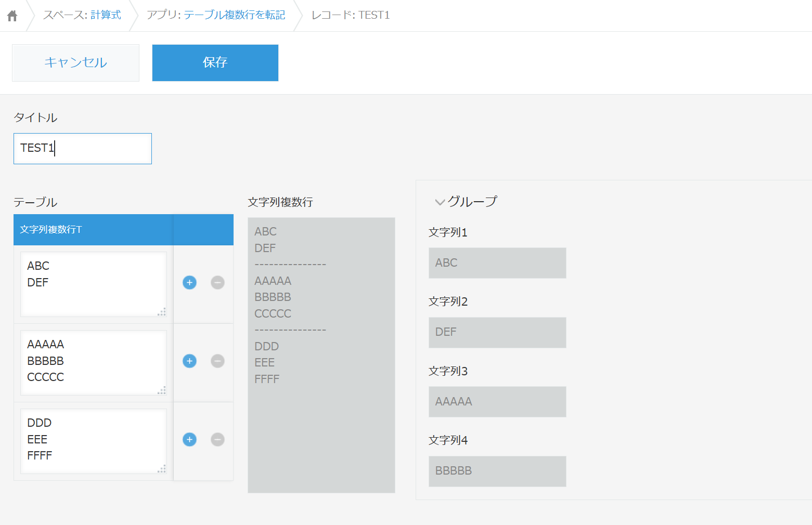Screen dimensions: 812x525
Task: Edit the textarea containing AAAAA BBBBB CCCCC
Action: click(x=94, y=363)
